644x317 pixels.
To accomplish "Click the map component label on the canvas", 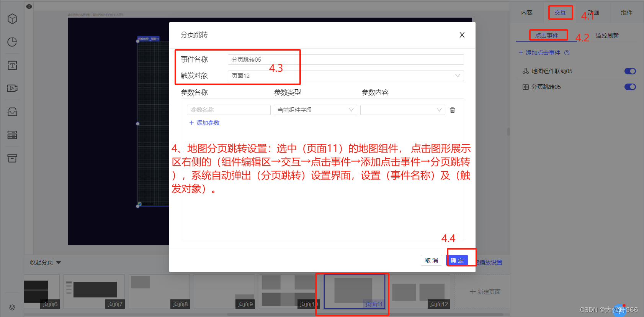I will point(149,39).
